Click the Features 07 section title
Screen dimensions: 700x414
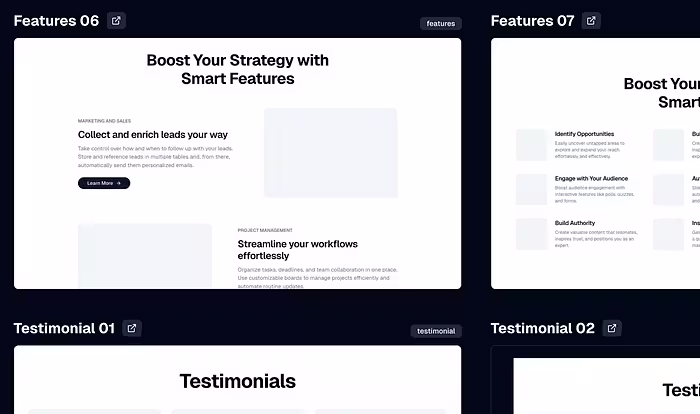tap(533, 21)
